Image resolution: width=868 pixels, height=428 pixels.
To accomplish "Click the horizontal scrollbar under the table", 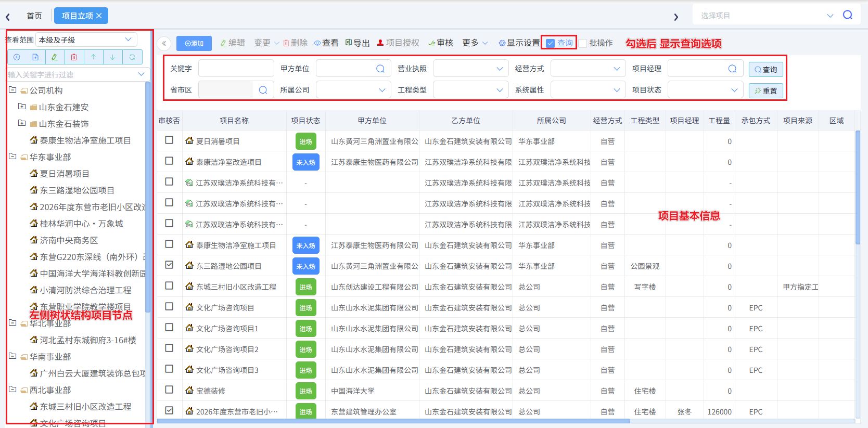I will click(x=393, y=421).
